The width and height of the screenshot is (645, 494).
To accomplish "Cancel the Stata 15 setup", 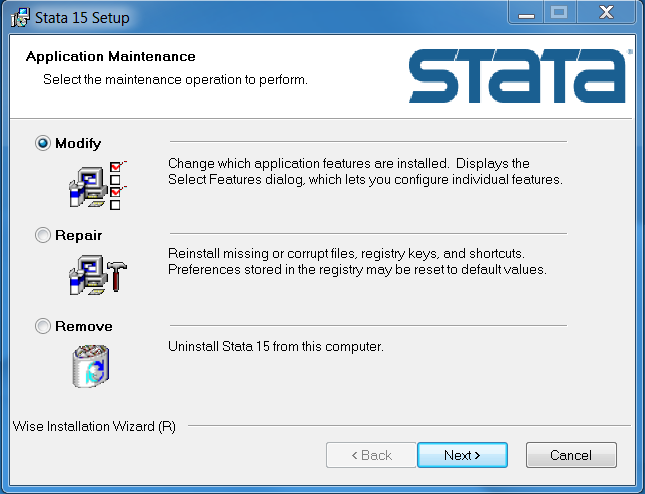I will point(571,455).
